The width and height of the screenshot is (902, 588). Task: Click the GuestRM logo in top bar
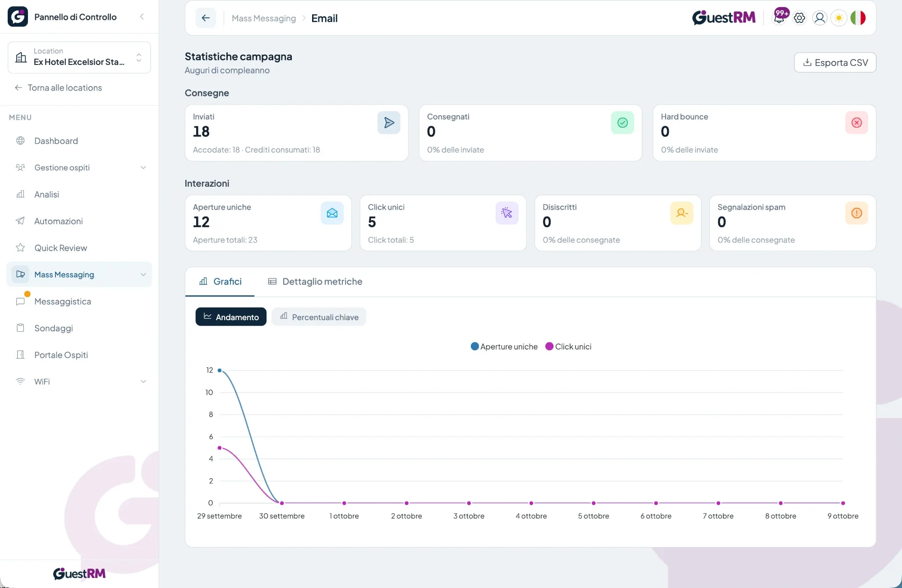[x=723, y=18]
